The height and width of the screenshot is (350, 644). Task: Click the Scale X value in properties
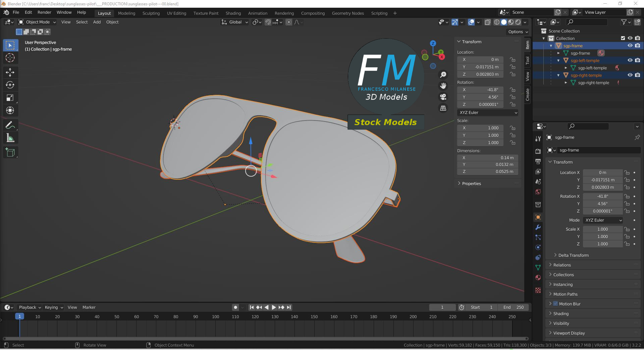pos(602,229)
